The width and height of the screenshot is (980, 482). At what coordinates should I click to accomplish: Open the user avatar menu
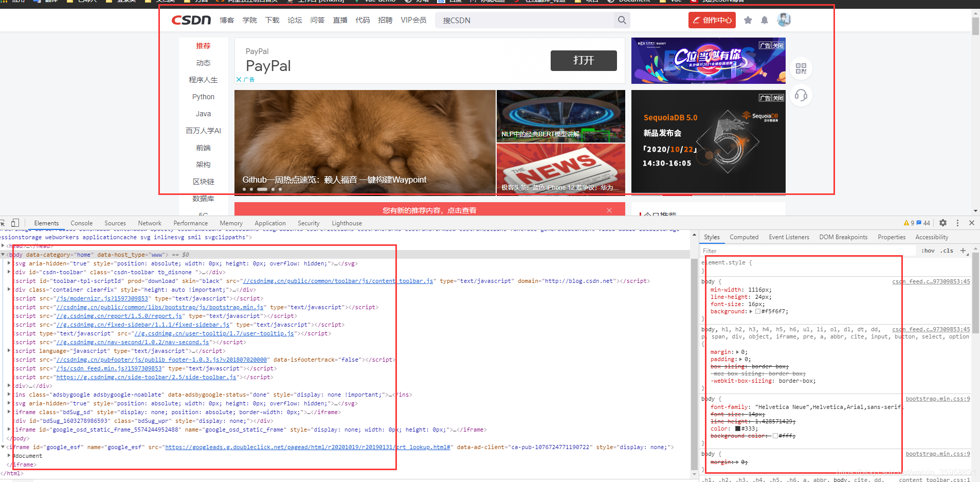(x=784, y=20)
